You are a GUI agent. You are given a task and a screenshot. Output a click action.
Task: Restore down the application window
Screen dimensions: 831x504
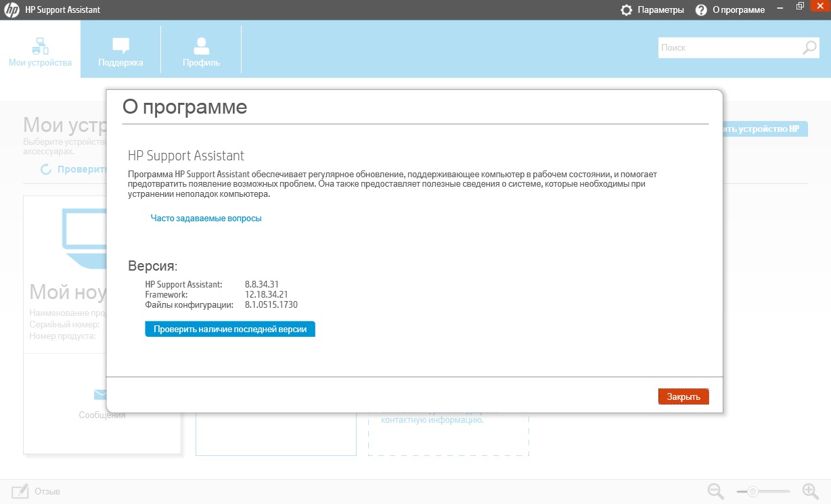pos(800,7)
